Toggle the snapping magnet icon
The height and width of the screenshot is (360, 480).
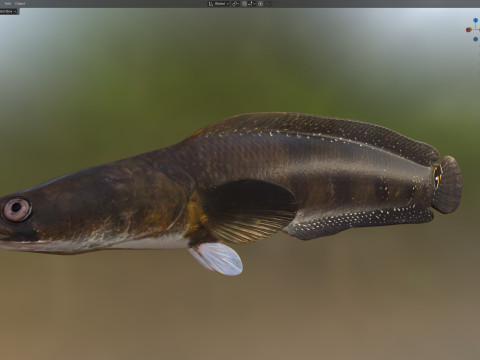coord(244,4)
